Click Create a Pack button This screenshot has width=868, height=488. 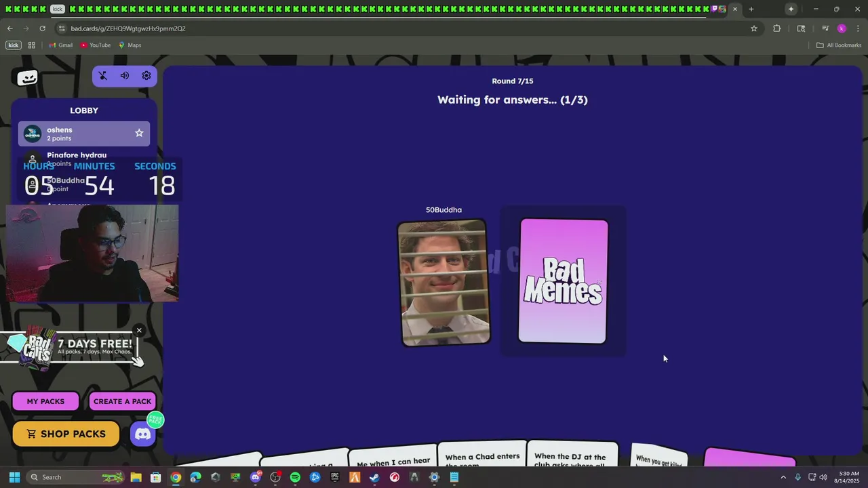click(x=123, y=401)
